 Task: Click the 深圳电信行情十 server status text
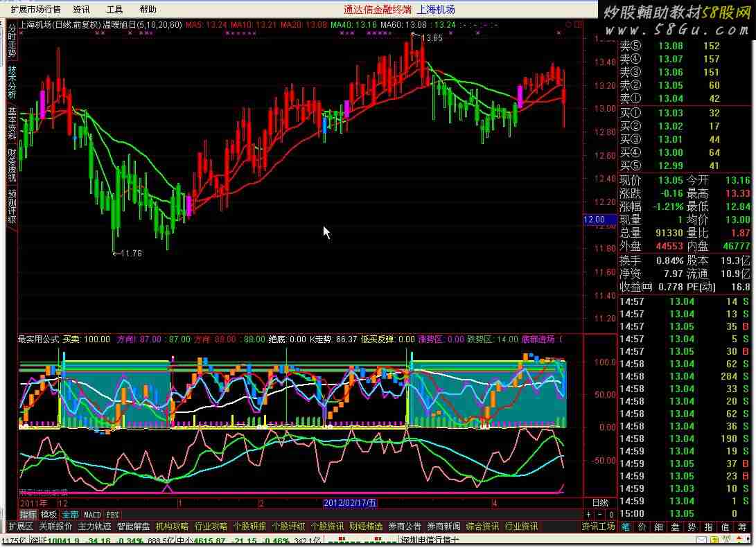tap(430, 540)
